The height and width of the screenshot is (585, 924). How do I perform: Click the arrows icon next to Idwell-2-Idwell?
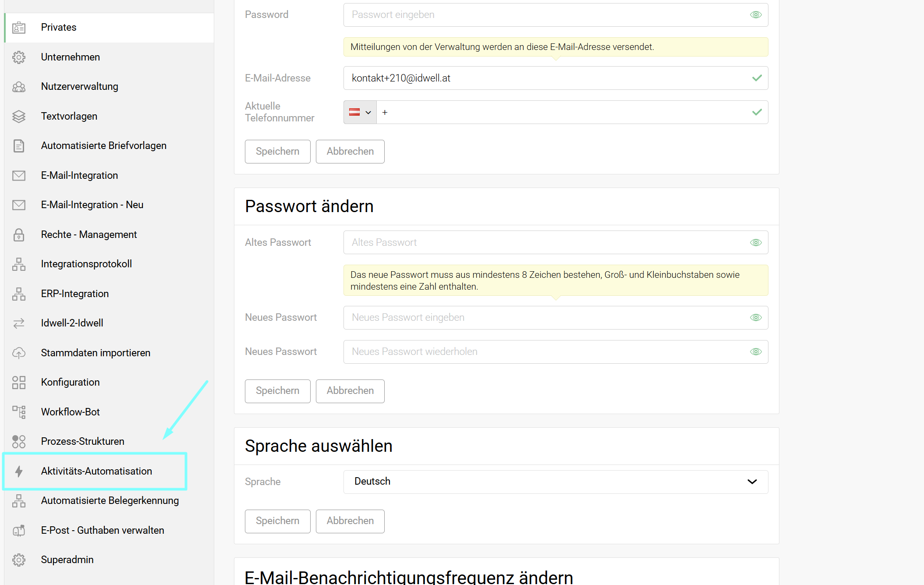tap(19, 323)
